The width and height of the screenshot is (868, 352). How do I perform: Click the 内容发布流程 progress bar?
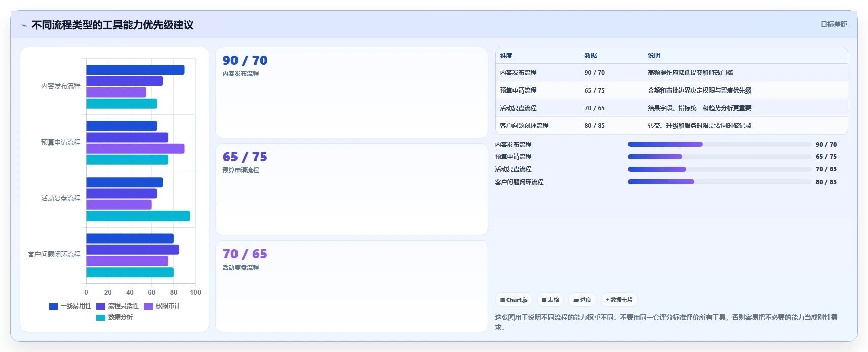[720, 144]
